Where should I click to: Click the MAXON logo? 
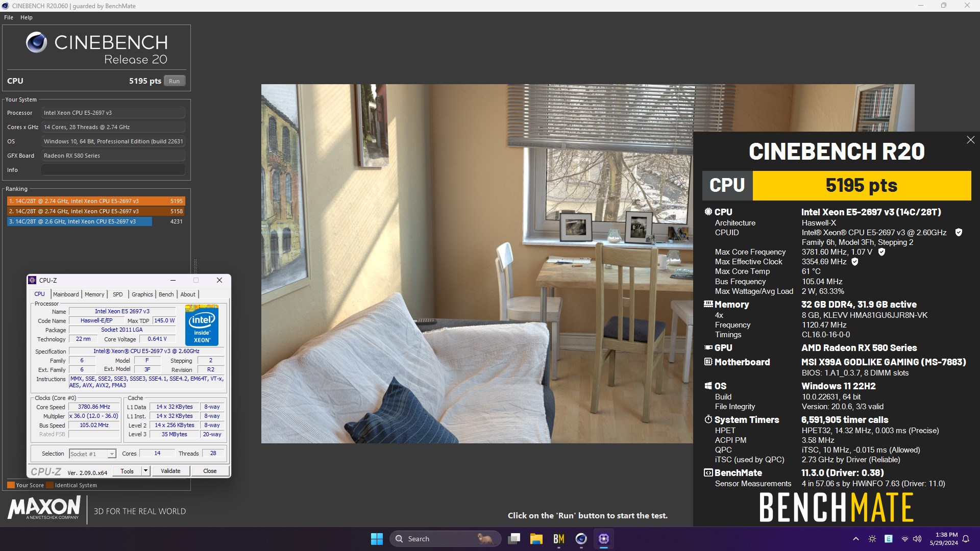tap(44, 508)
